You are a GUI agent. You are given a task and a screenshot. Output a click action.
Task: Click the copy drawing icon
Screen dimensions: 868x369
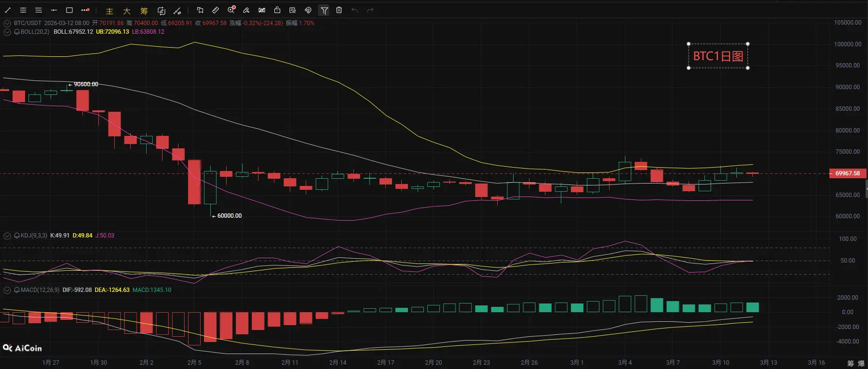point(200,10)
